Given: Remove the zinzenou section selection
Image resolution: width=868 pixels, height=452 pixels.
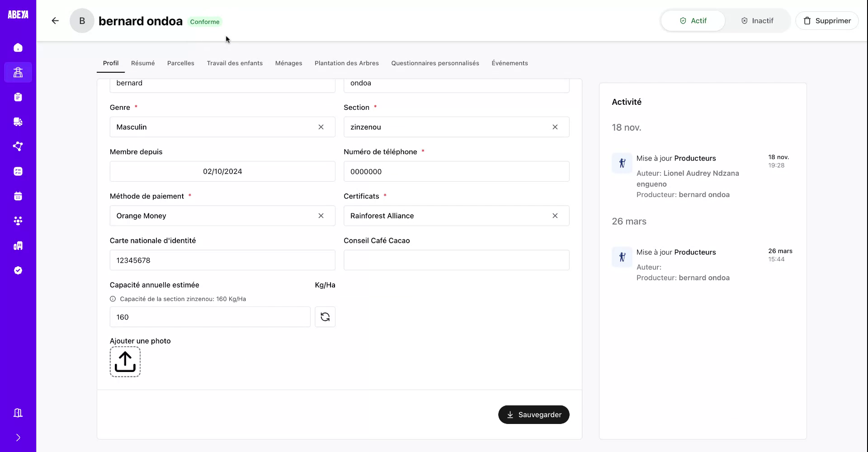Looking at the screenshot, I should click(x=555, y=127).
